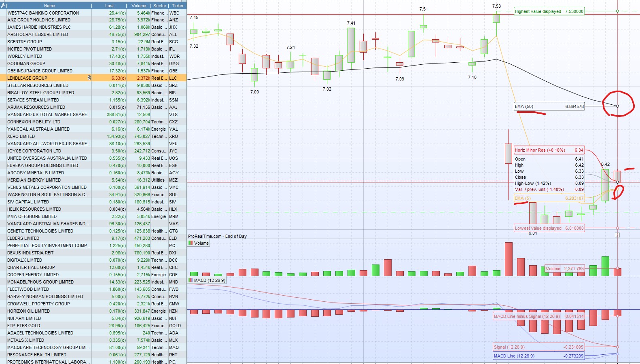Click the Volume indicator color icon

point(191,243)
